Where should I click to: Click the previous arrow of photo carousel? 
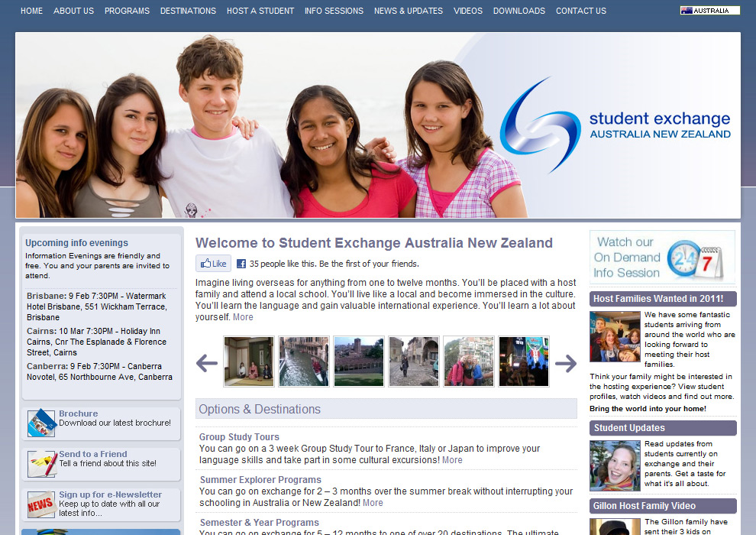click(x=207, y=363)
